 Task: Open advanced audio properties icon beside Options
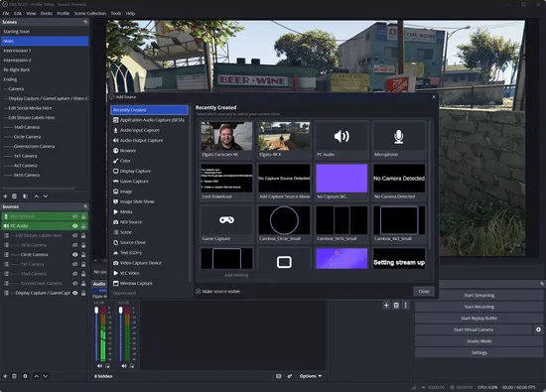[x=289, y=376]
